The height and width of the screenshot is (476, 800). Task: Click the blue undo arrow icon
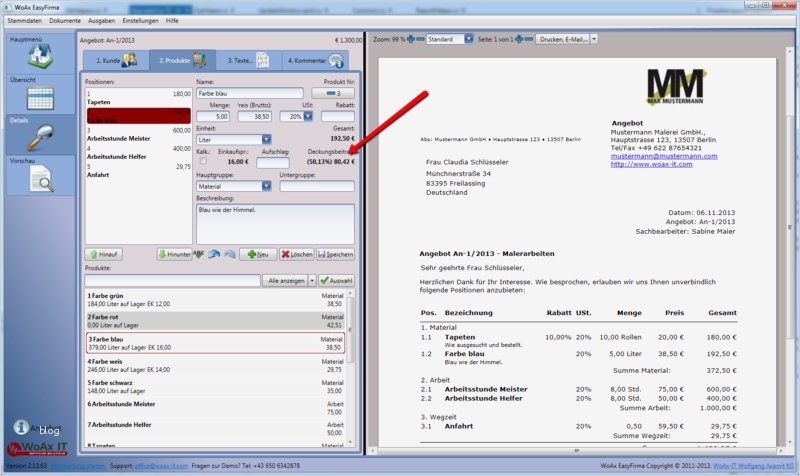point(214,254)
